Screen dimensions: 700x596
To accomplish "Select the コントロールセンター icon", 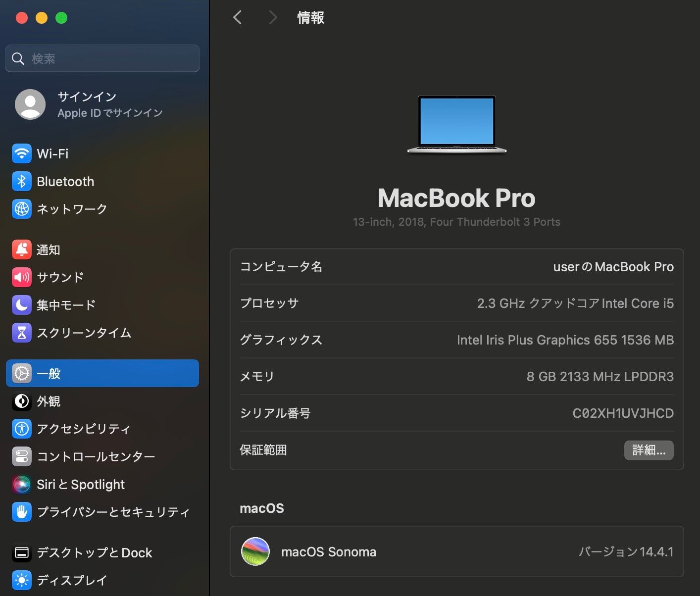I will point(21,456).
